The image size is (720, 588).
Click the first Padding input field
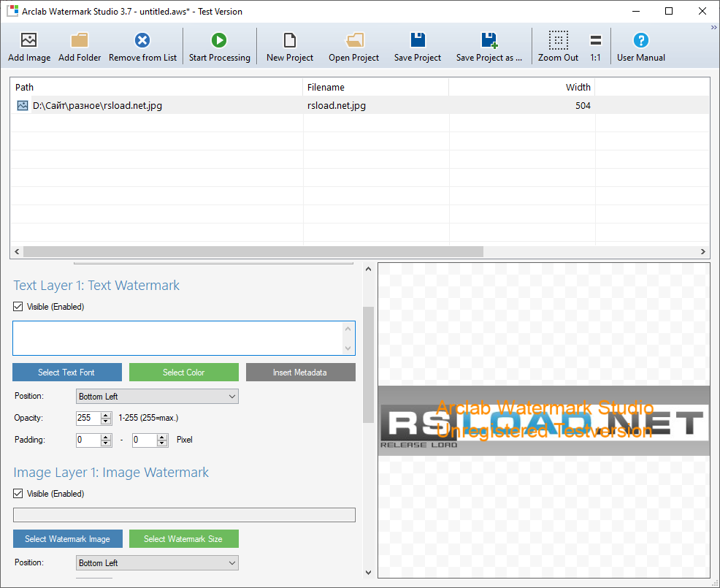coord(88,440)
